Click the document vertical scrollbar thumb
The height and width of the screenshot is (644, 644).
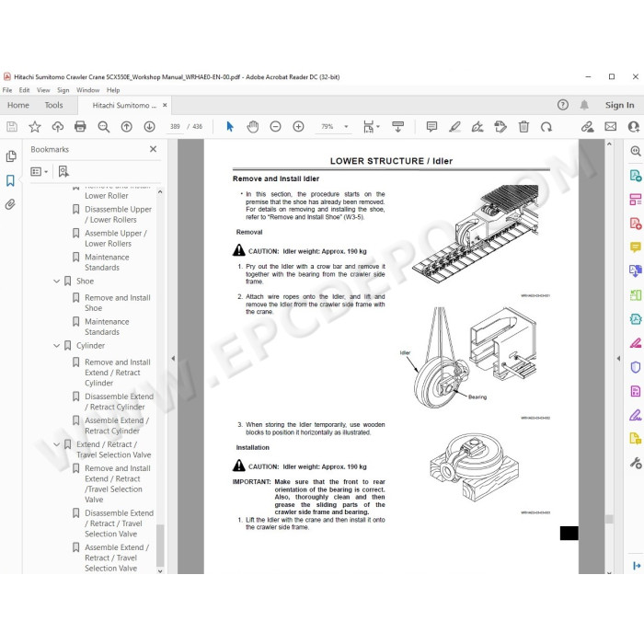[x=609, y=519]
